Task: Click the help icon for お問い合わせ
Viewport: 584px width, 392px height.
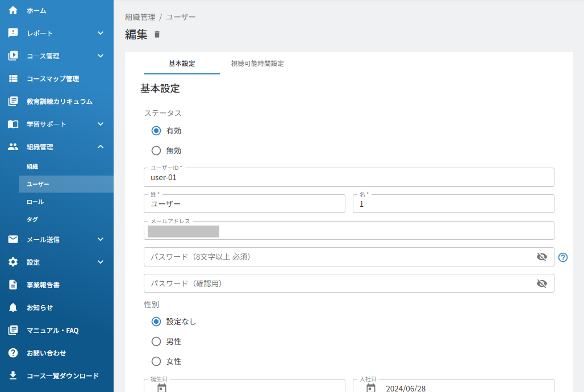Action: click(x=13, y=353)
